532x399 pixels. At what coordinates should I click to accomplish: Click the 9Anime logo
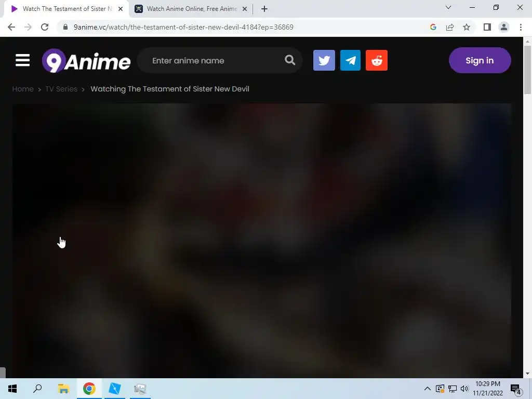point(86,61)
